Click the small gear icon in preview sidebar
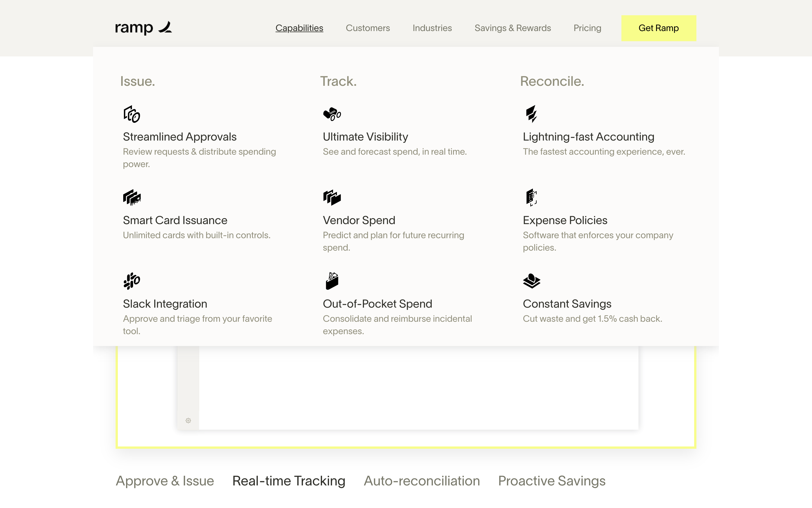Screen dimensions: 812x508 [x=188, y=420]
